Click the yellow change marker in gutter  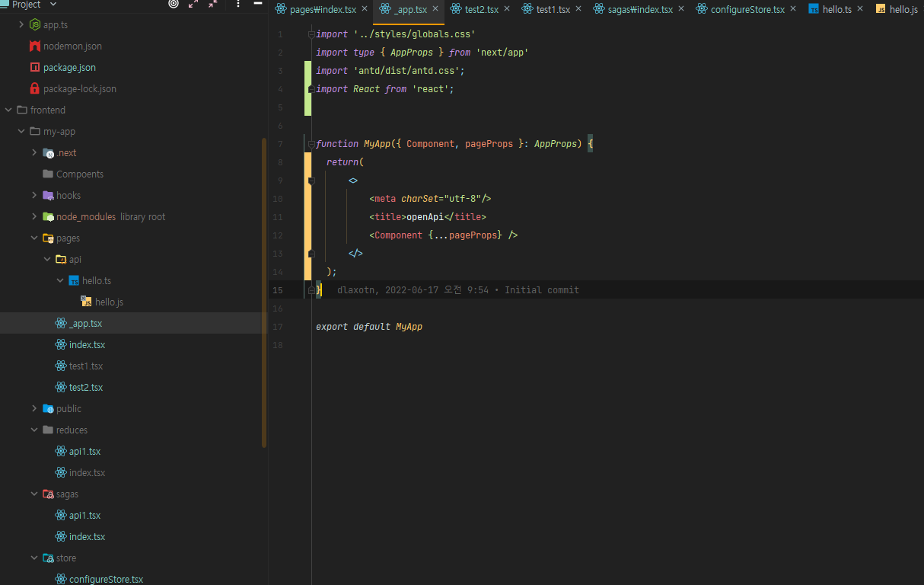click(x=307, y=217)
